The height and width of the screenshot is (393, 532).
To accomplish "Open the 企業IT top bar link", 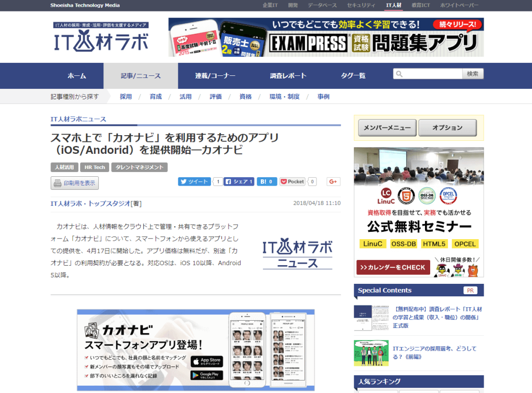I will 270,5.
